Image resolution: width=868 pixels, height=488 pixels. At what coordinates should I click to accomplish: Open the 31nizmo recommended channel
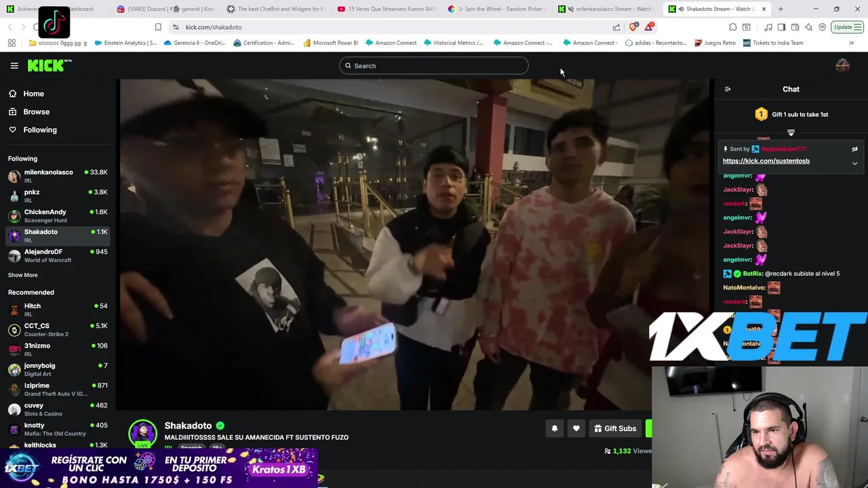(58, 349)
